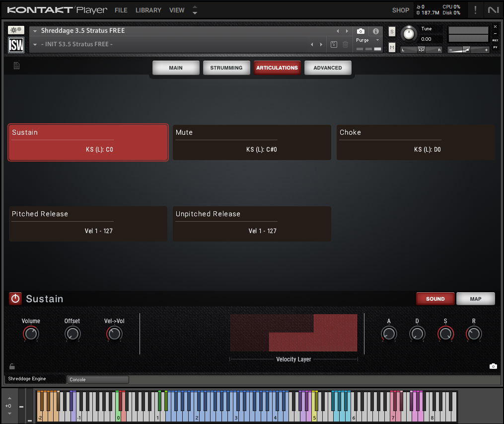The height and width of the screenshot is (424, 504).
Task: Switch to the SOUND view
Action: 435,299
